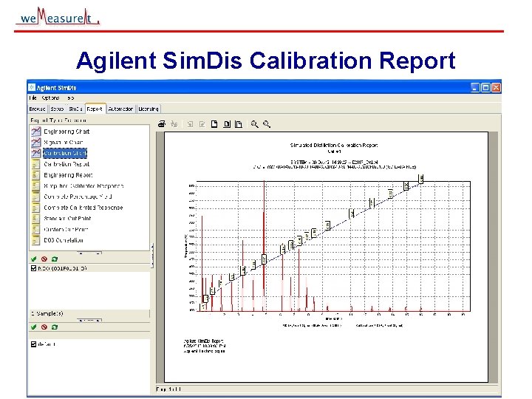Click red deselect icon above the sample list
The image size is (532, 399).
coord(44,259)
